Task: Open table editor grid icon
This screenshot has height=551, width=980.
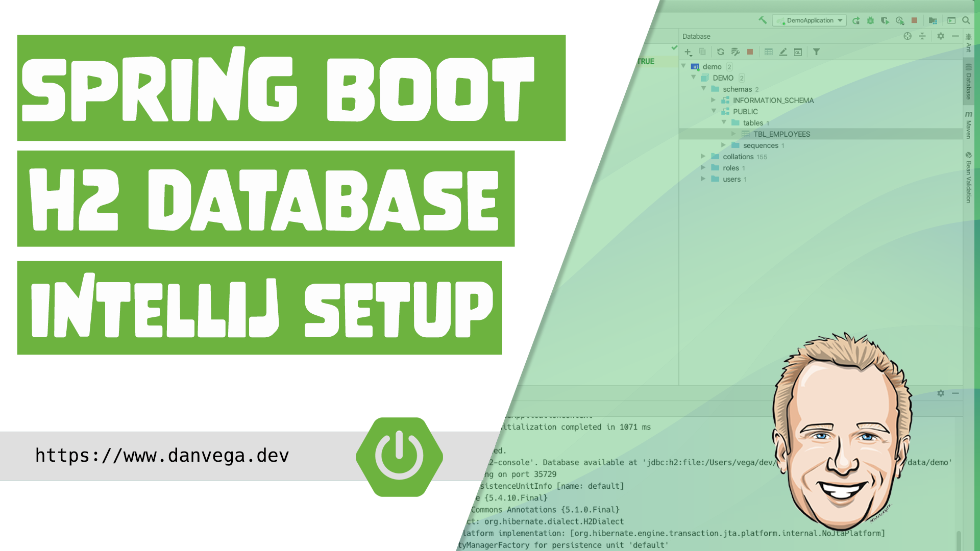Action: coord(769,52)
